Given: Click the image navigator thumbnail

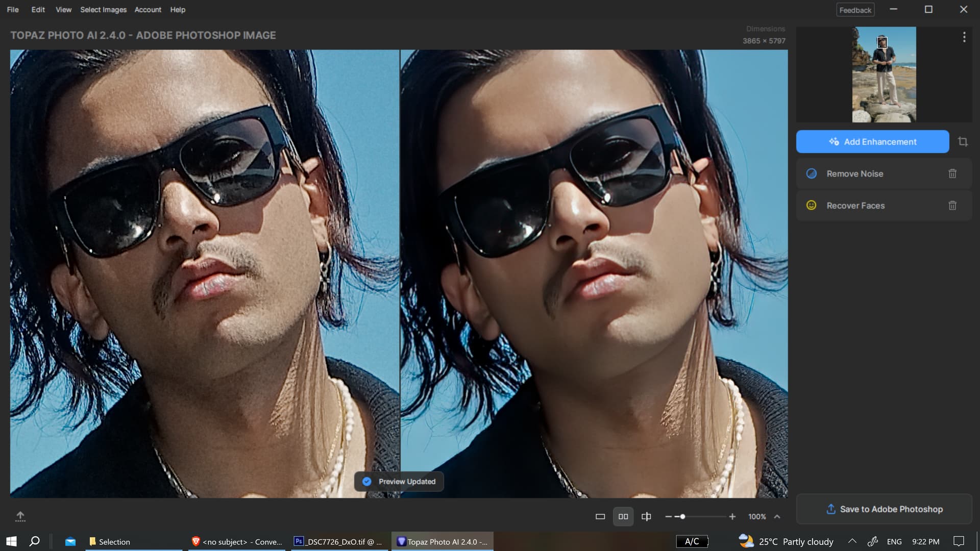Looking at the screenshot, I should click(884, 74).
